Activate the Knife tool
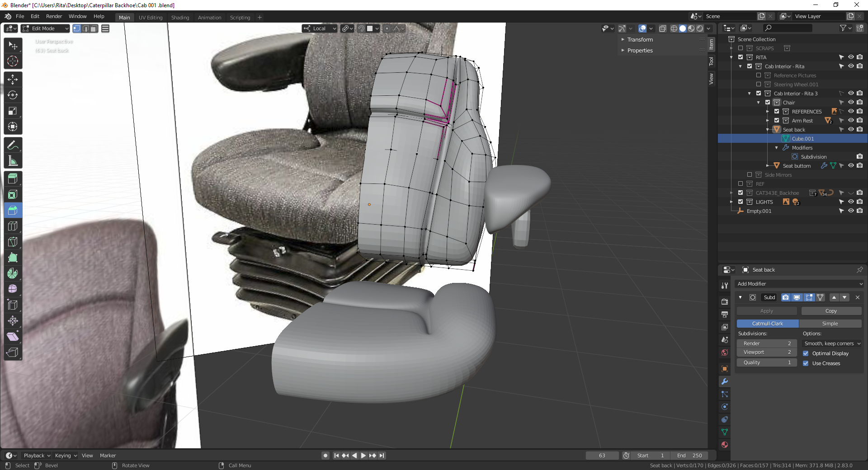868x470 pixels. [13, 242]
